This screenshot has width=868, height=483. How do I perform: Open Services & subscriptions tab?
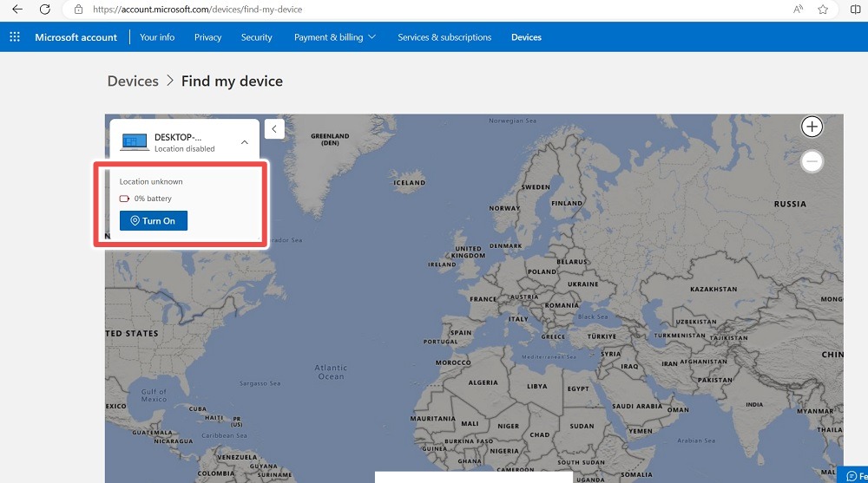click(444, 37)
